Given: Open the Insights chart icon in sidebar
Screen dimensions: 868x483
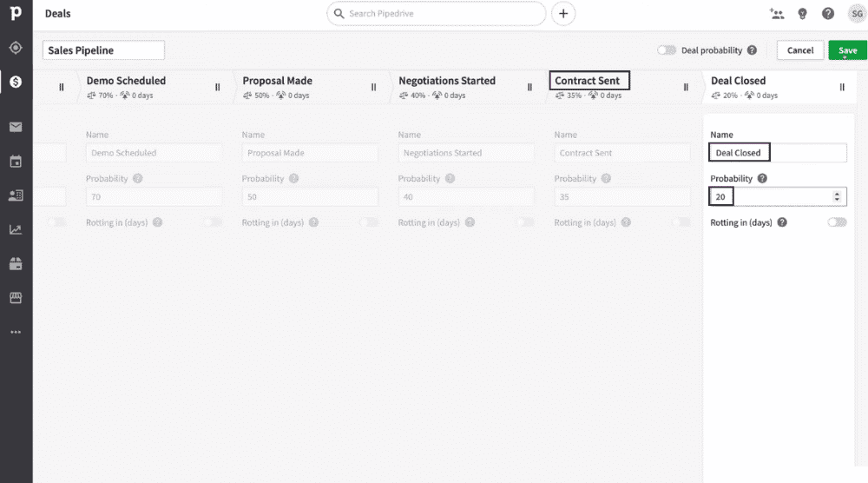Looking at the screenshot, I should pos(16,230).
